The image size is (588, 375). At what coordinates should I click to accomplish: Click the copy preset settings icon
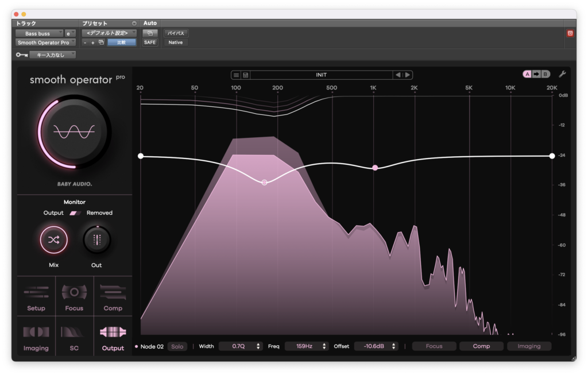click(x=101, y=42)
